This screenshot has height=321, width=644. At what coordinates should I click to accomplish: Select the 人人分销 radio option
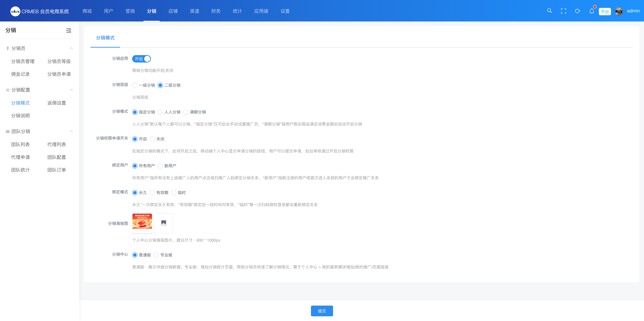tap(160, 112)
